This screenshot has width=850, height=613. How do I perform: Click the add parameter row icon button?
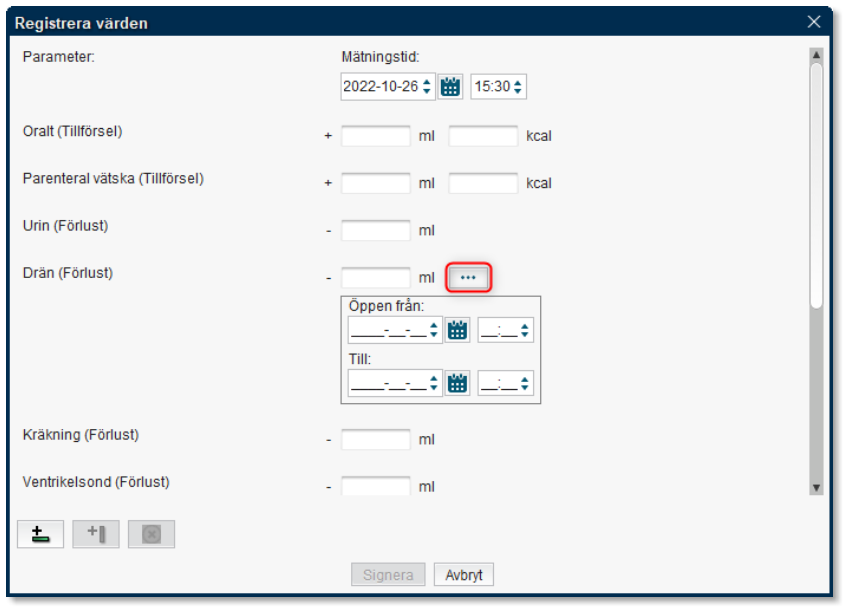point(40,534)
